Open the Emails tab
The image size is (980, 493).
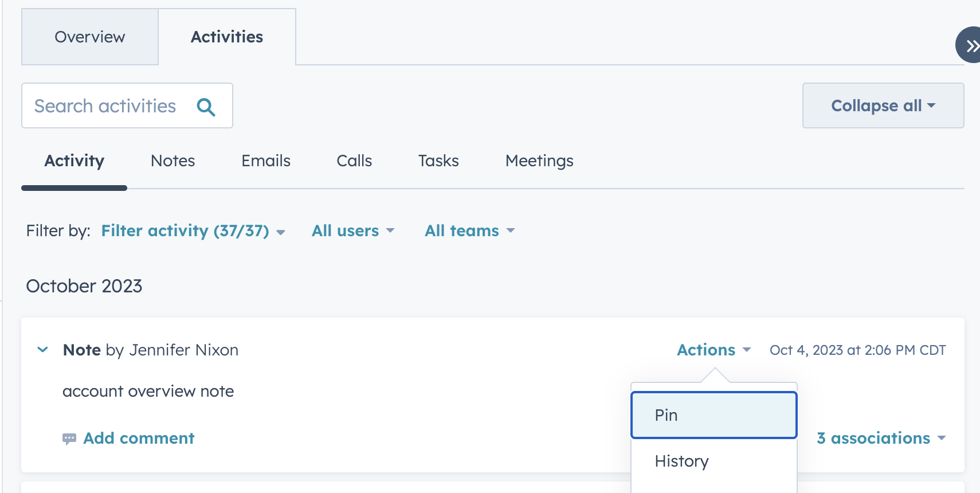pyautogui.click(x=266, y=161)
